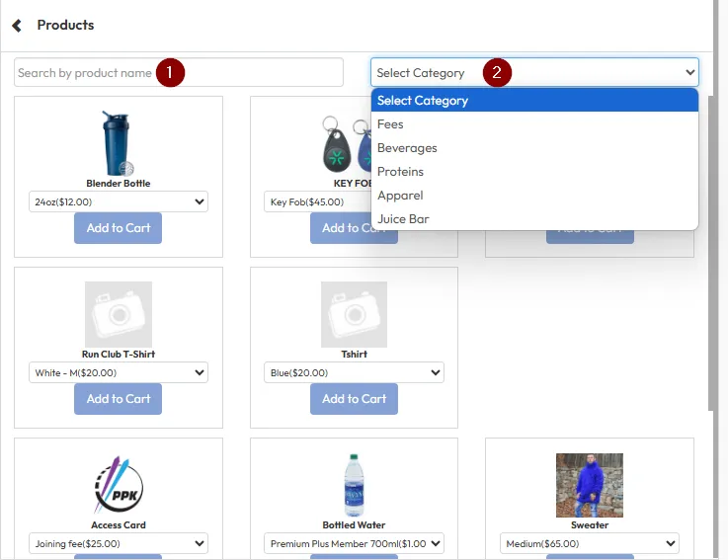The image size is (728, 560).
Task: Click the Run Club T-Shirt placeholder image
Action: point(118,314)
